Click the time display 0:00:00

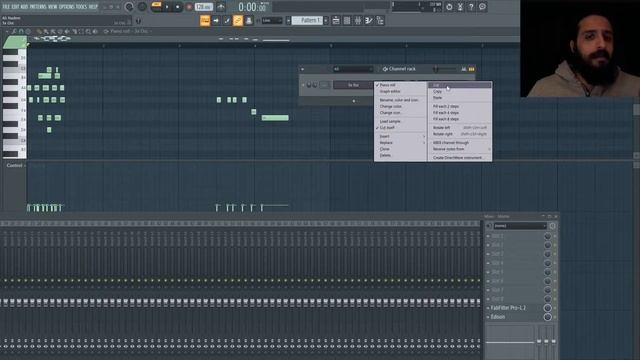coord(253,7)
